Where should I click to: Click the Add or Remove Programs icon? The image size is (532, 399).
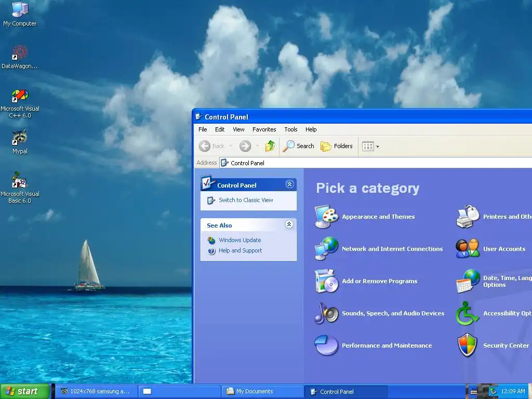click(x=326, y=281)
